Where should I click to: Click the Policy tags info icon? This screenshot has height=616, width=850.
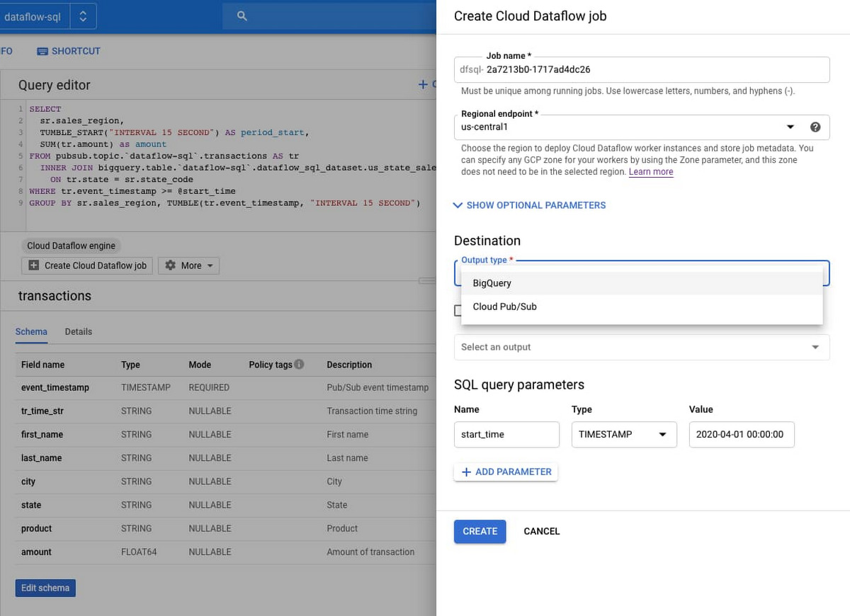299,365
